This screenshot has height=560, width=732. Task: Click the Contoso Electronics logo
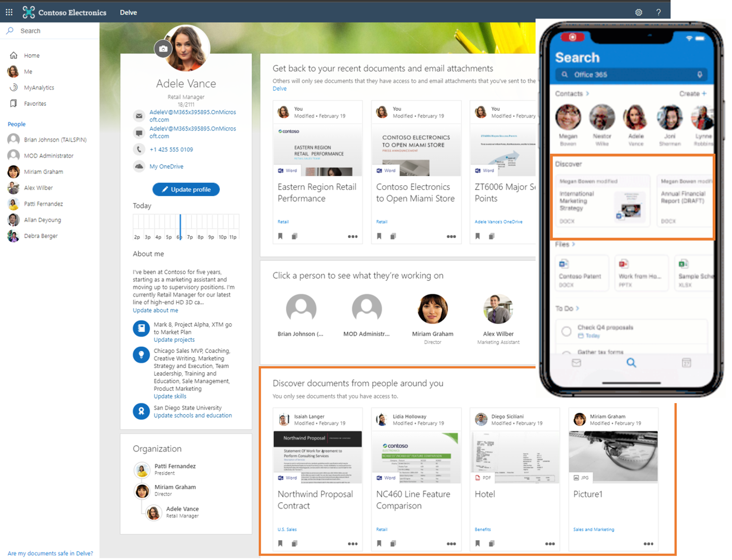point(28,12)
